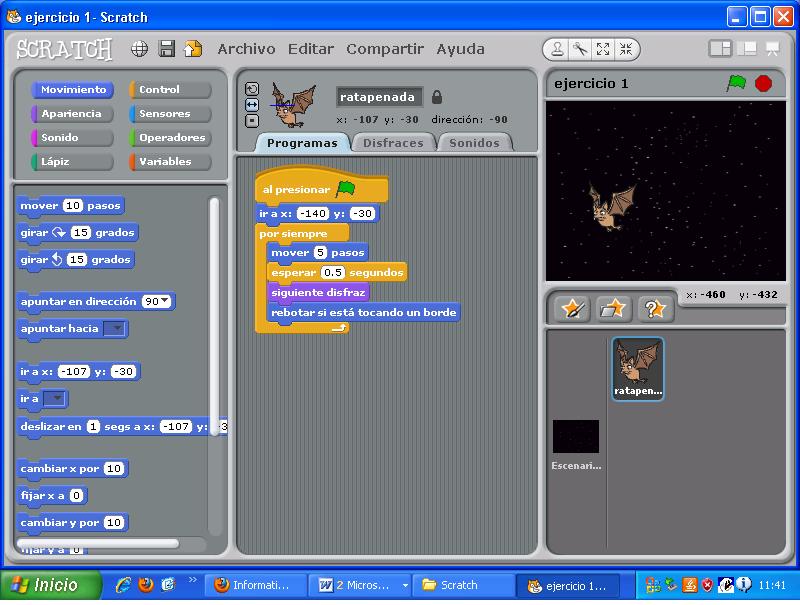800x605 pixels.
Task: Click the Scratch logo
Action: (x=64, y=49)
